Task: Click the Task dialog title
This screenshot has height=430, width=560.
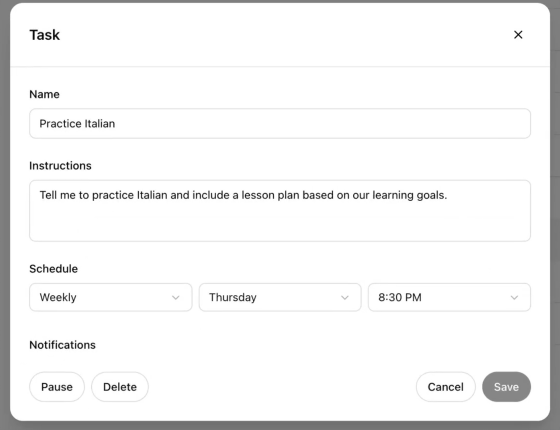Action: pyautogui.click(x=45, y=35)
